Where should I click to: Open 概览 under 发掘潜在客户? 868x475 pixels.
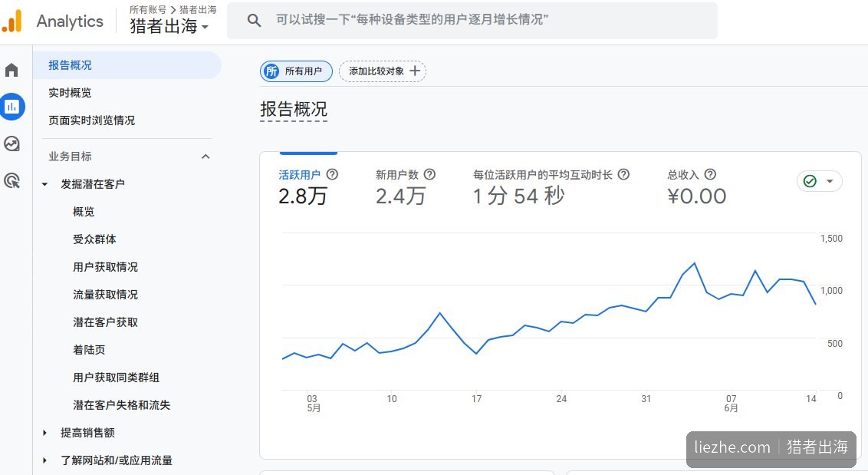(x=84, y=212)
